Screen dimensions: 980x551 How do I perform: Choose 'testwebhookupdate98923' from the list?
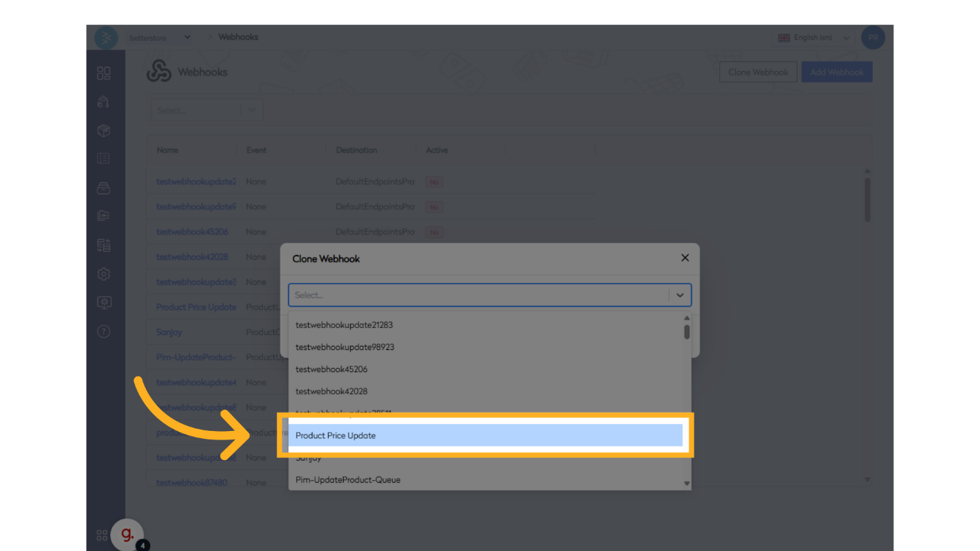click(x=344, y=347)
